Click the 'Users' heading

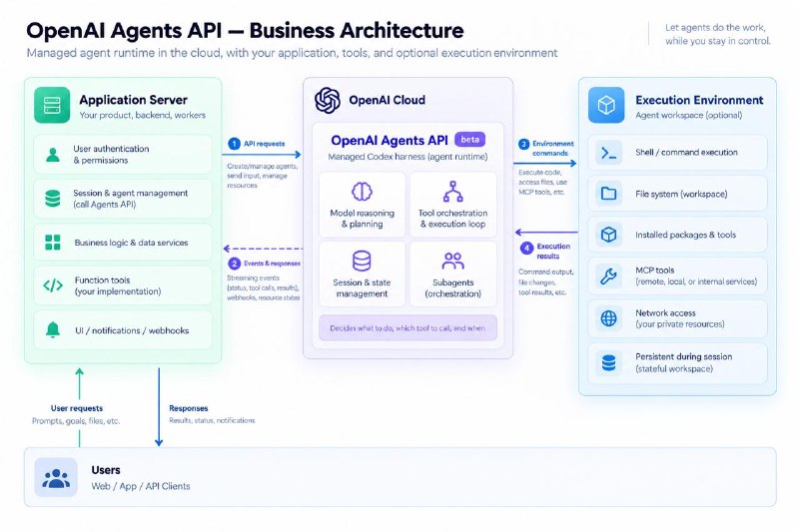106,470
